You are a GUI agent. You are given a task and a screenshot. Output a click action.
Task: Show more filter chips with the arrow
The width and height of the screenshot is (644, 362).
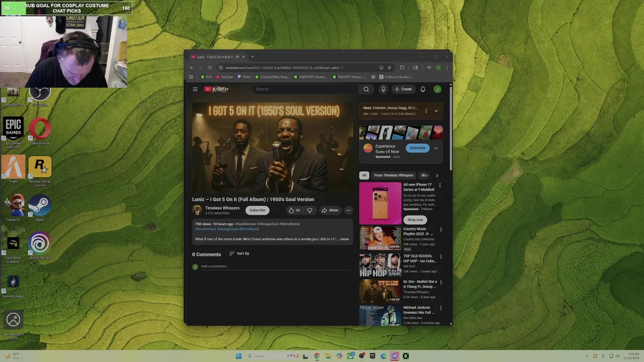point(437,175)
